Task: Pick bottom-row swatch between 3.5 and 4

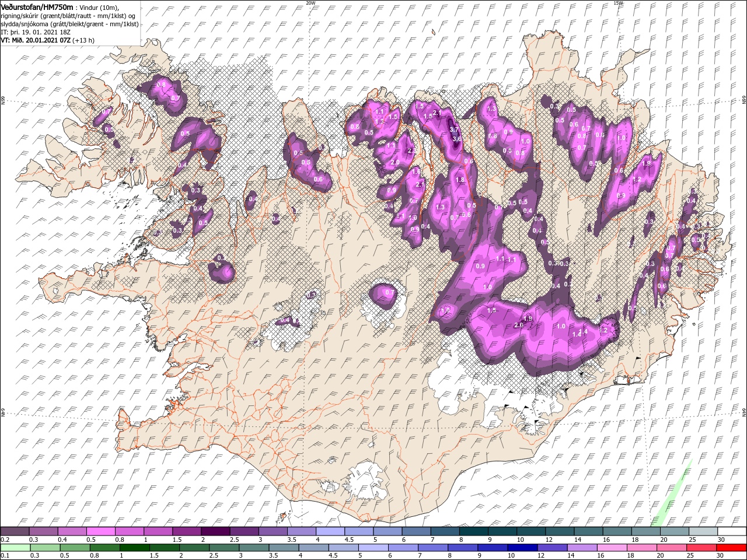Action: click(284, 547)
